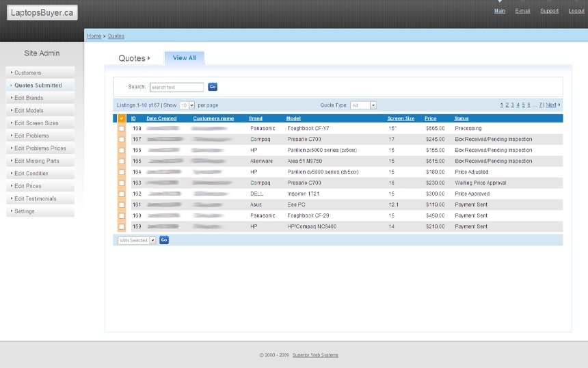This screenshot has height=368, width=588.
Task: Open Edit Testimonials in sidebar
Action: pyautogui.click(x=40, y=198)
